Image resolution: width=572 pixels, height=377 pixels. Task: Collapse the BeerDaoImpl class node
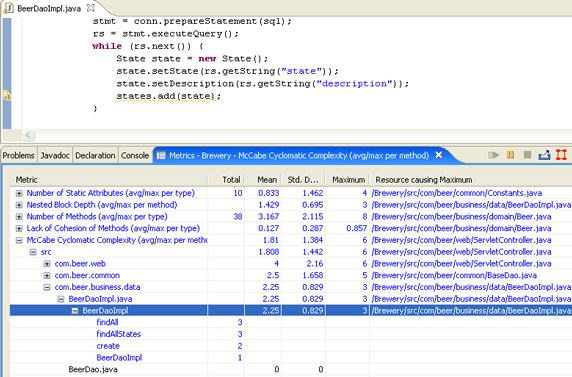pos(75,311)
